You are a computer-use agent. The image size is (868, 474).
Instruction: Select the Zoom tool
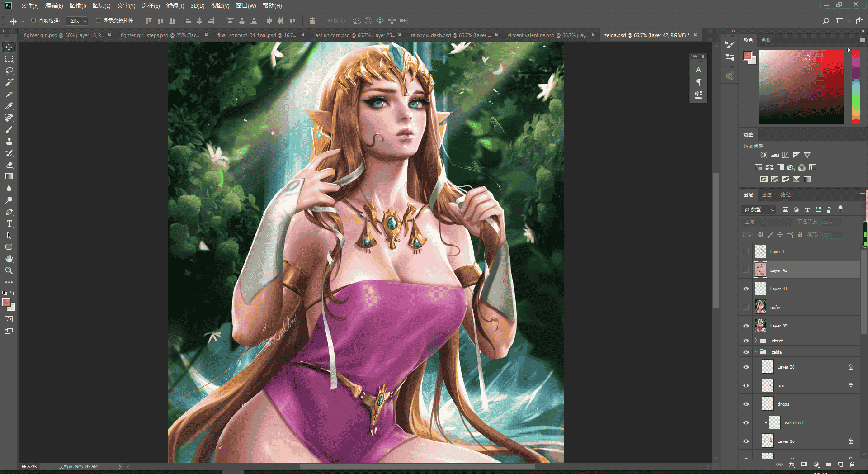click(x=9, y=271)
